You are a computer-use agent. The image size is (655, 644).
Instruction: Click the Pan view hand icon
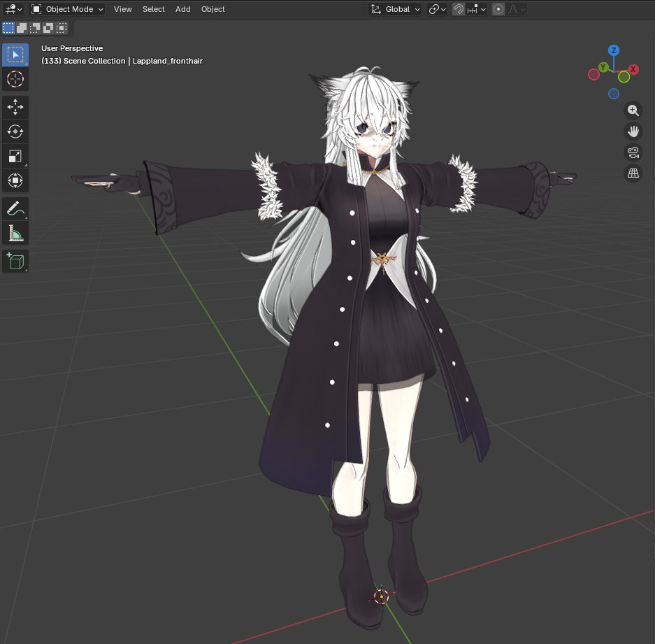tap(633, 131)
